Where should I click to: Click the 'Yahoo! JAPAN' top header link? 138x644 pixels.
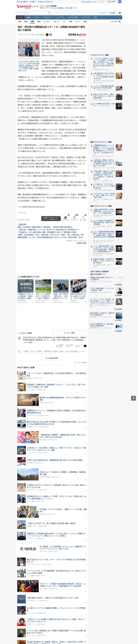pos(86,2)
